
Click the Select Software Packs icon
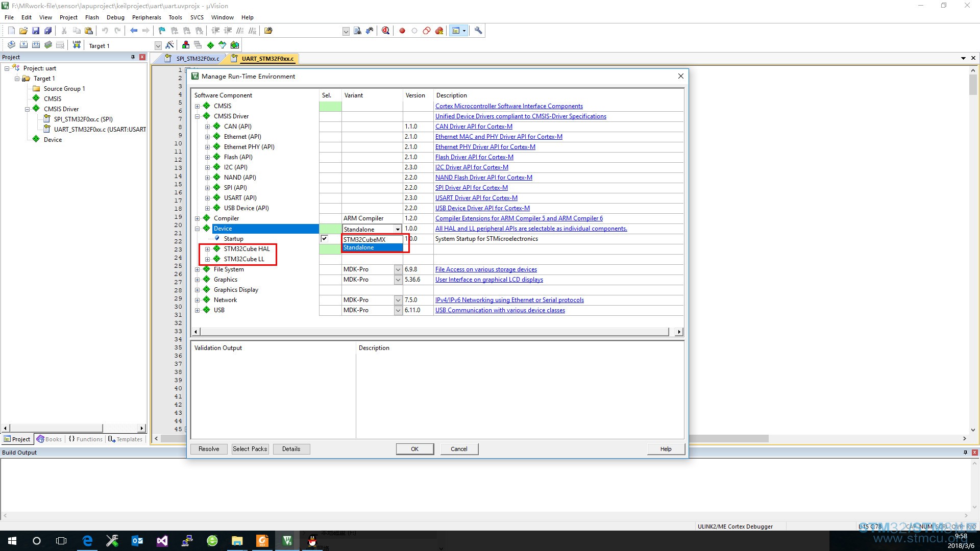click(223, 45)
